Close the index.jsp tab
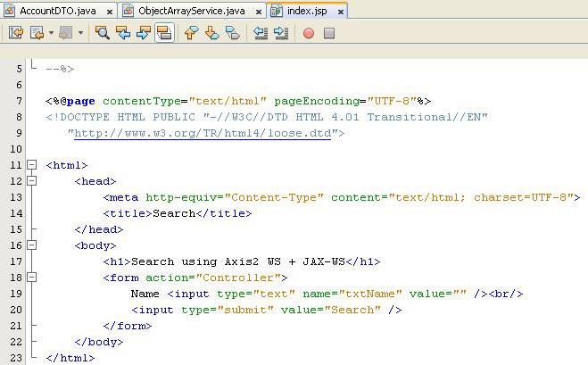Image resolution: width=588 pixels, height=365 pixels. 341,12
